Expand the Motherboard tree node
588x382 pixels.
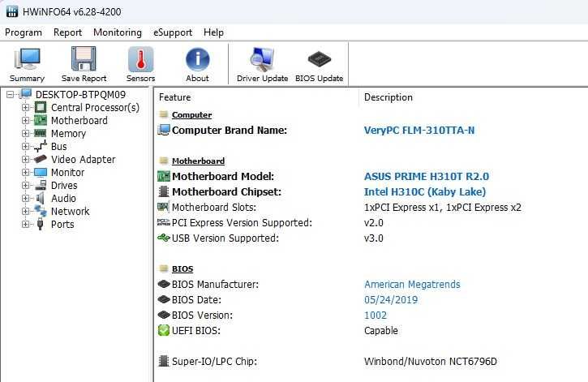[25, 120]
